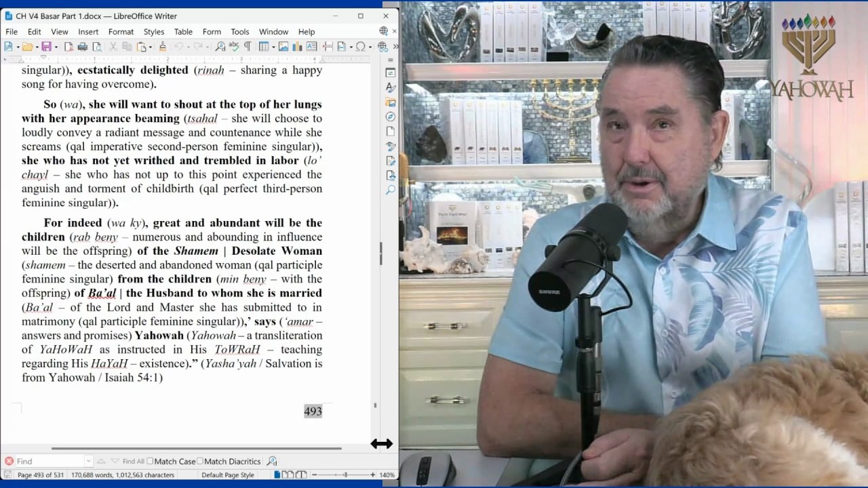
Task: Open sidebar settings hamburger menu
Action: [391, 60]
